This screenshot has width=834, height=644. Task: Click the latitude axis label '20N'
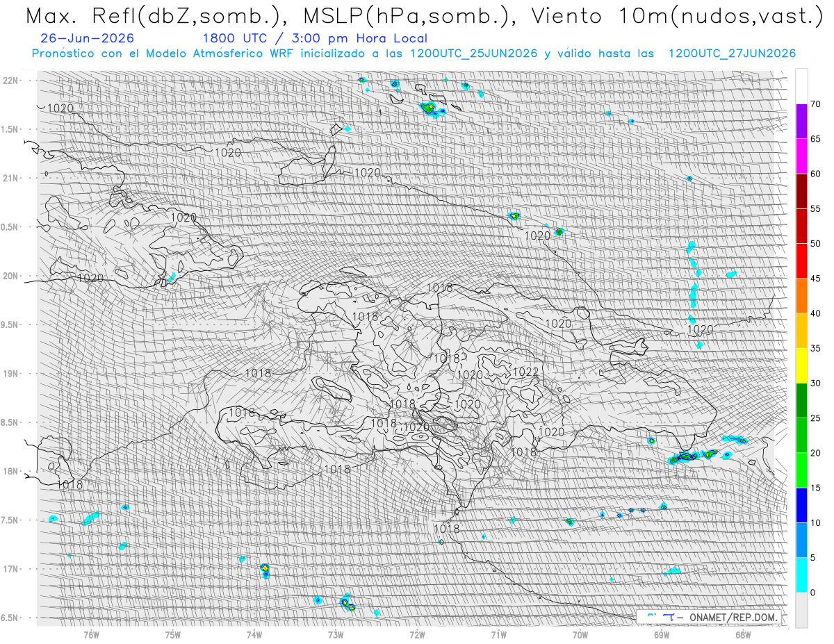click(x=10, y=276)
